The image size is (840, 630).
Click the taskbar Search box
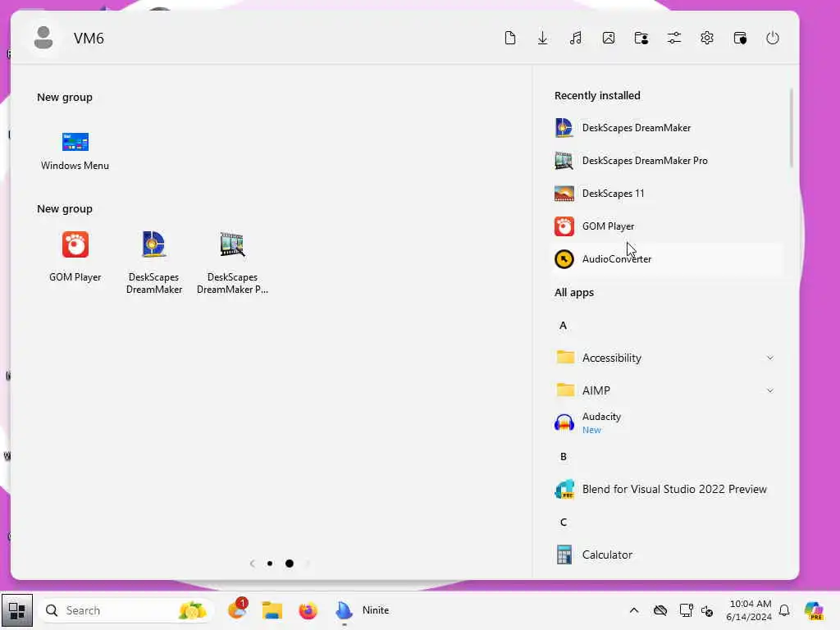tap(126, 610)
